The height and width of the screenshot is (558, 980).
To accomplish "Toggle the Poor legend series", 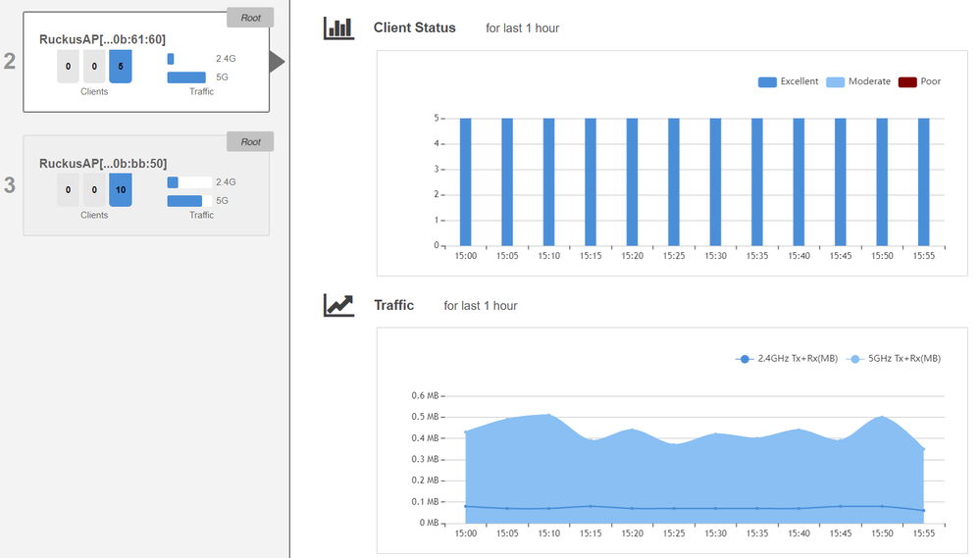I will pos(919,81).
